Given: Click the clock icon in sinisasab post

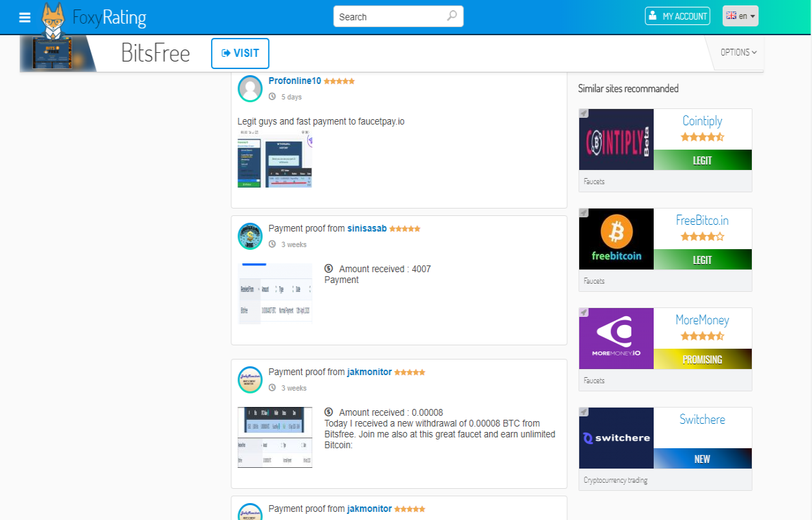Looking at the screenshot, I should tap(273, 244).
